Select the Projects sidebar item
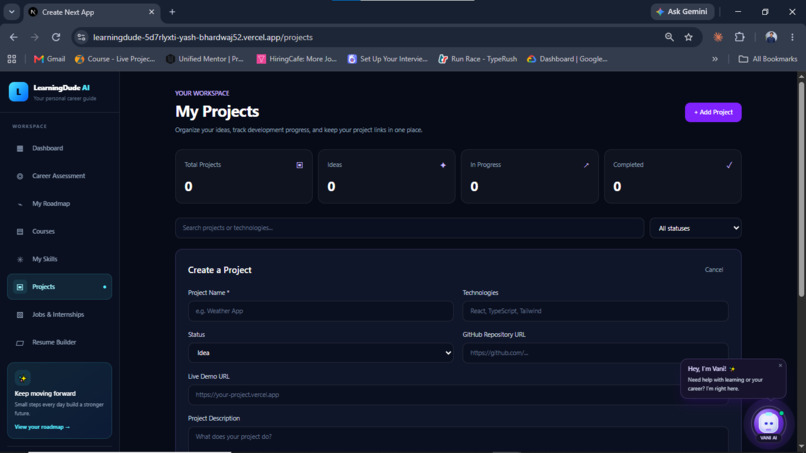 [x=60, y=287]
